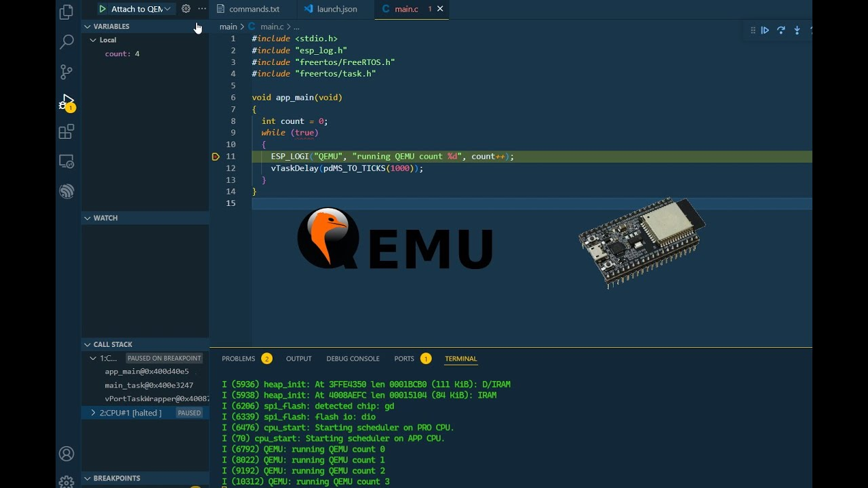Open the ESP-IDF Explorer icon
Image resolution: width=868 pixels, height=488 pixels.
click(66, 192)
